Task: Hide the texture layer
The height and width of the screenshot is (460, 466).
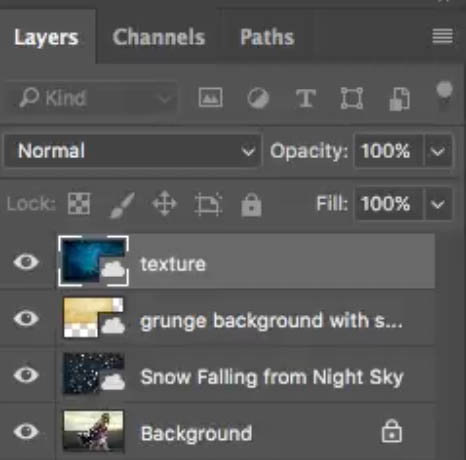Action: coord(26,261)
